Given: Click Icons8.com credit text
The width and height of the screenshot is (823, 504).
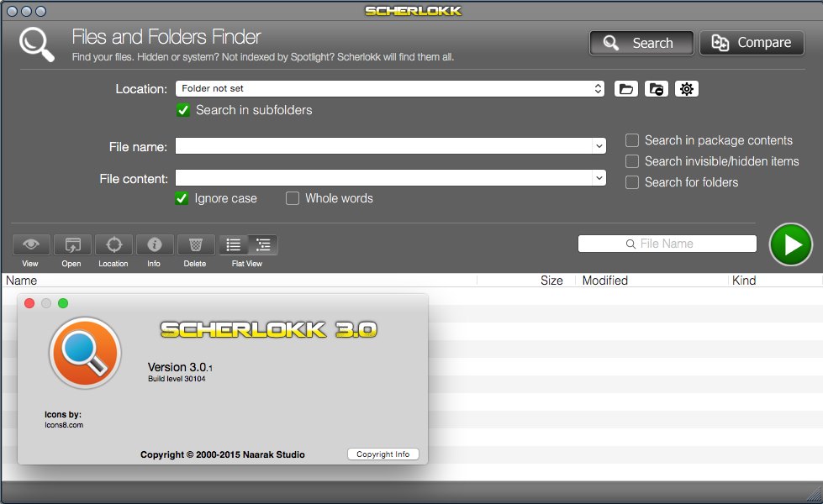Looking at the screenshot, I should point(64,425).
